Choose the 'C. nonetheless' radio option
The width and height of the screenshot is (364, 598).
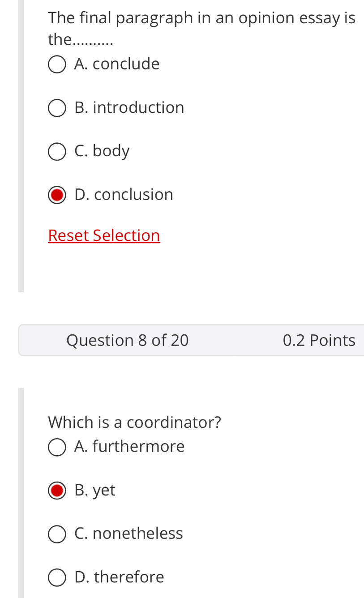57,534
